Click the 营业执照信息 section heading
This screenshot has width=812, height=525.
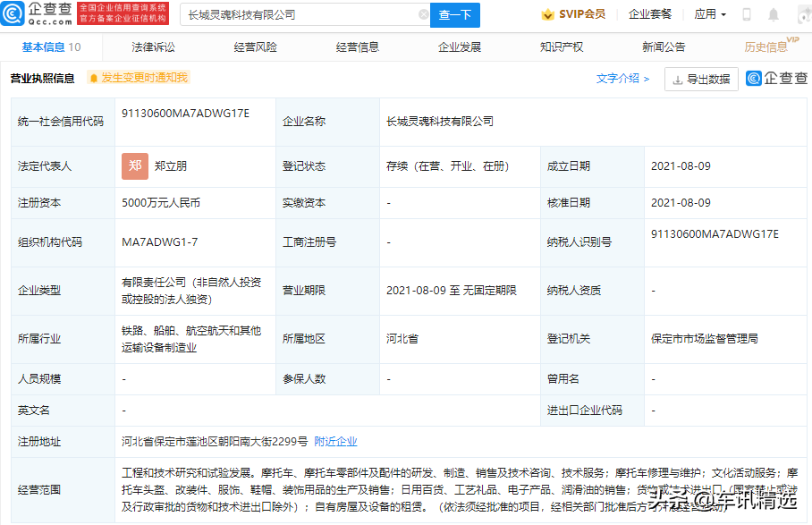coord(42,78)
